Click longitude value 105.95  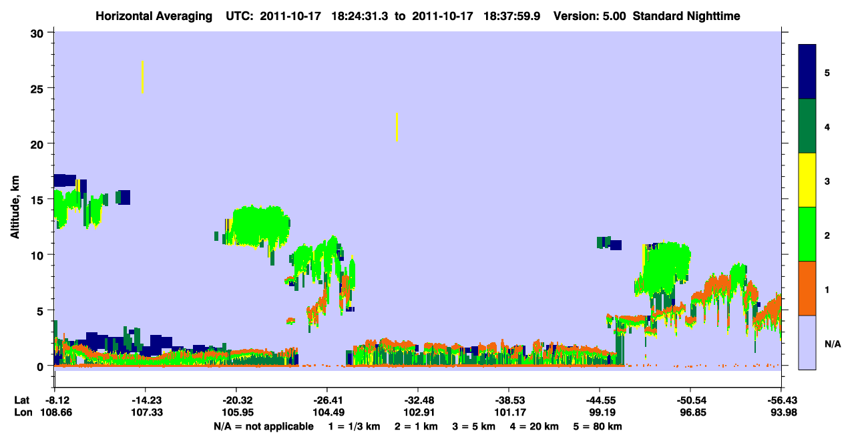click(x=236, y=413)
